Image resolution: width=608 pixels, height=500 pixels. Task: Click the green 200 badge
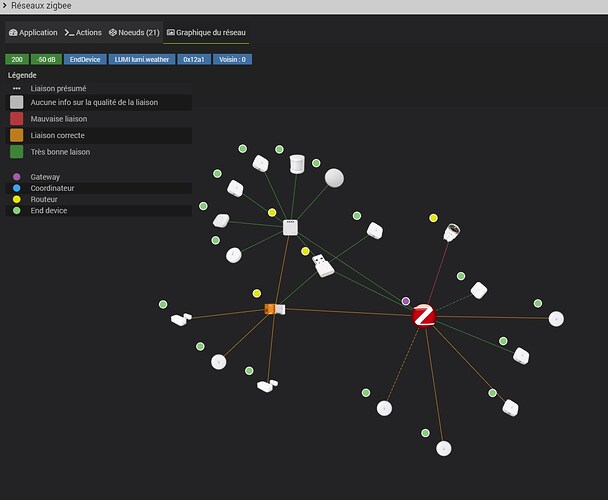click(17, 59)
